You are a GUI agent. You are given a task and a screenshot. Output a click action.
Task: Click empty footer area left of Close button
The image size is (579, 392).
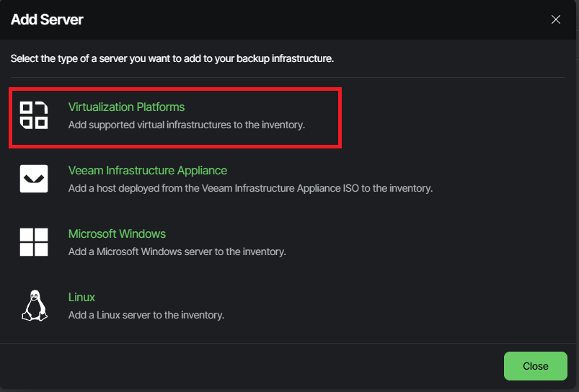click(252, 366)
